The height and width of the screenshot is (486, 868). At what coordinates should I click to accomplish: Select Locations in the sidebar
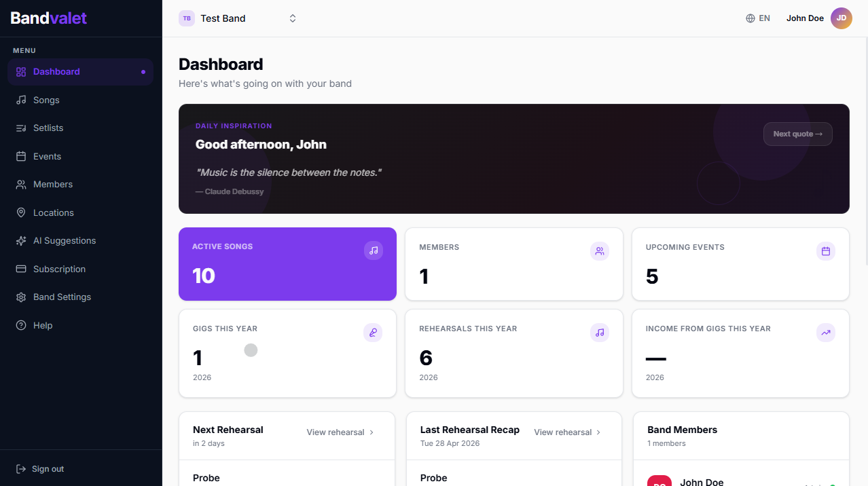[x=80, y=212]
